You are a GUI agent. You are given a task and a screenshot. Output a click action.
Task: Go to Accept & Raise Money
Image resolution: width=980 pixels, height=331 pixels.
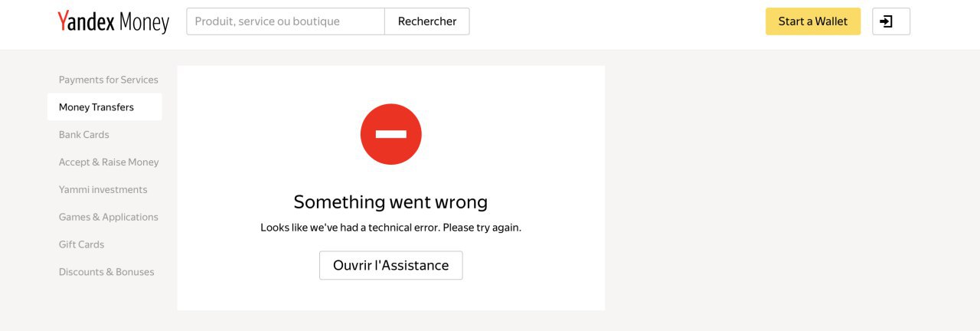click(x=109, y=162)
